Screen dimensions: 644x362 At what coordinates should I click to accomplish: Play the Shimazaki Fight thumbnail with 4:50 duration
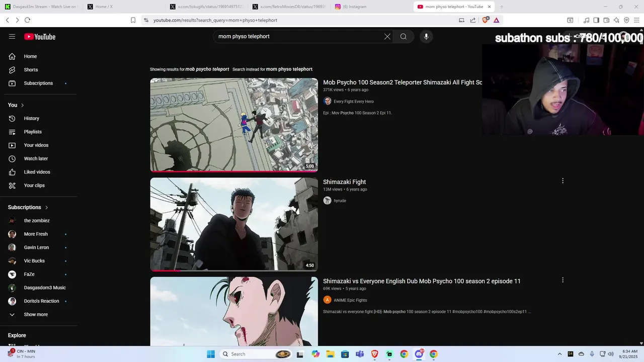click(x=234, y=224)
